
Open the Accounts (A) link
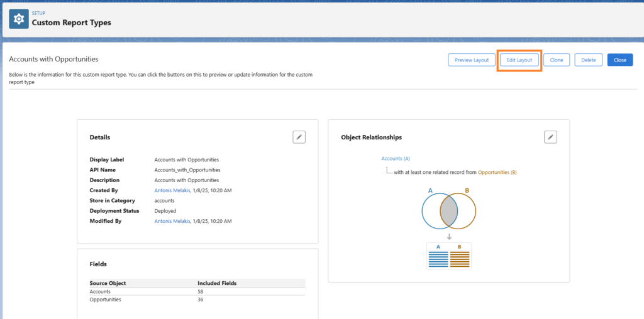[x=396, y=158]
